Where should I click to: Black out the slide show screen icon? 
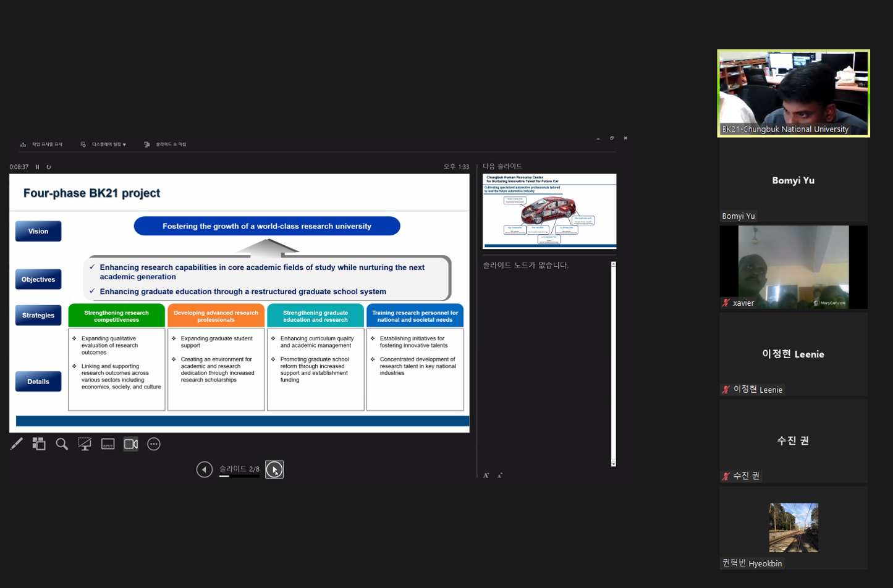coord(85,444)
